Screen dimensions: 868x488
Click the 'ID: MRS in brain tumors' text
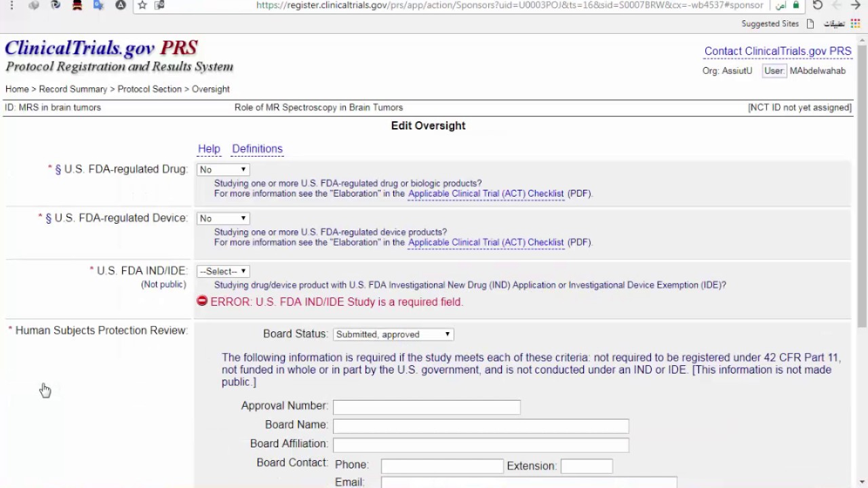pos(53,107)
